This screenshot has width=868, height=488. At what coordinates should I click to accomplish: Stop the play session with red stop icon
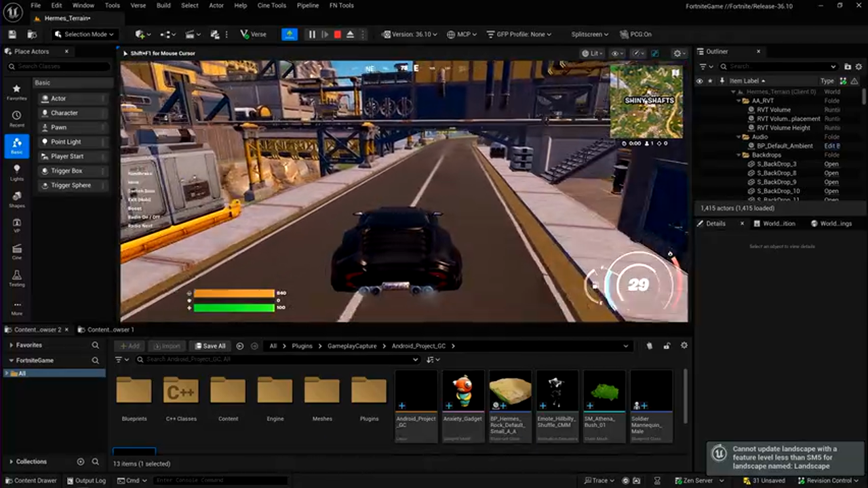click(337, 34)
